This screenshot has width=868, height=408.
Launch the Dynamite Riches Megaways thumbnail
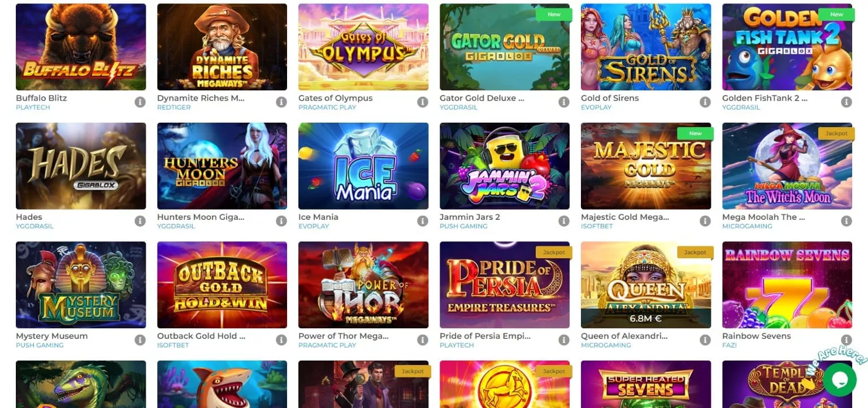(222, 47)
